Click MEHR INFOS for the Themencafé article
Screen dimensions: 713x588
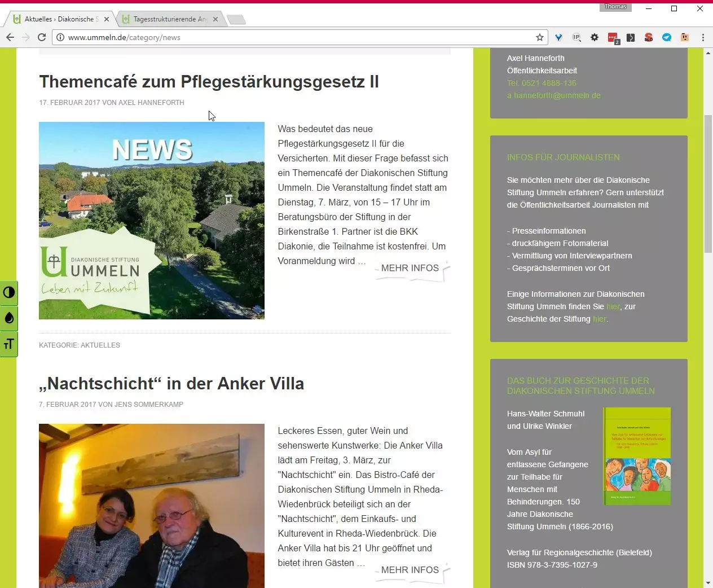coord(410,268)
